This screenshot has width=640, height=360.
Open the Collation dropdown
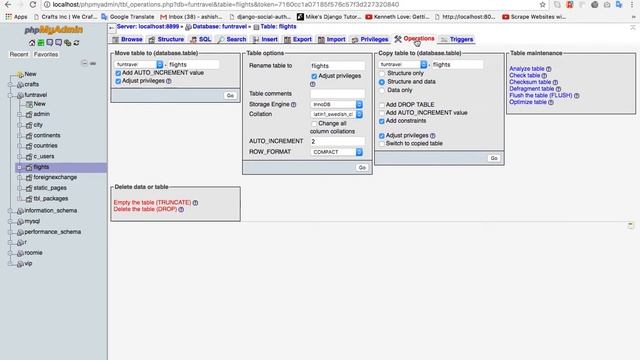[x=336, y=114]
